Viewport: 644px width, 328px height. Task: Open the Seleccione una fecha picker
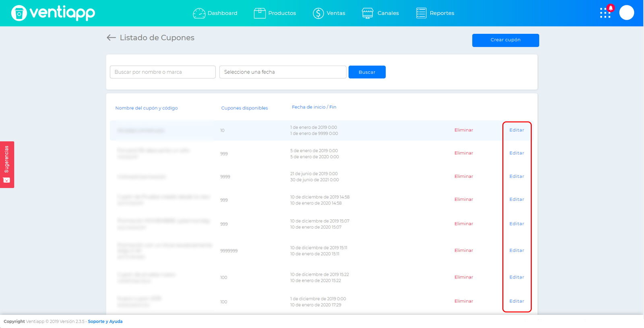(x=283, y=72)
